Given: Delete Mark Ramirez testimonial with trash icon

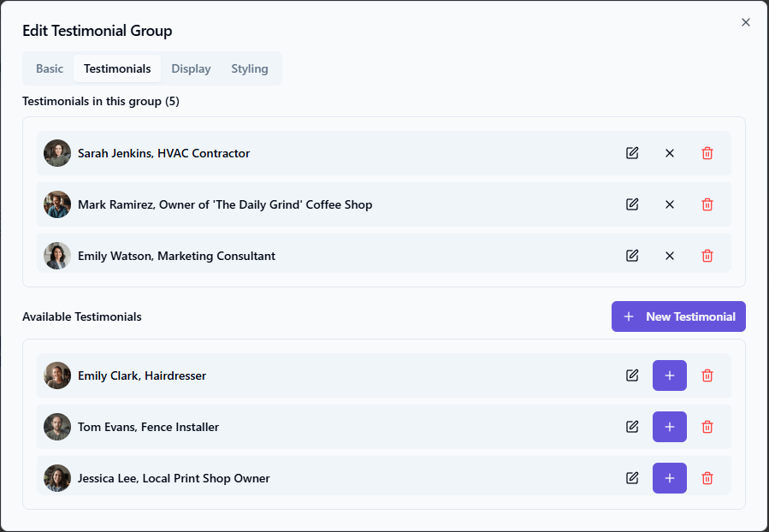Looking at the screenshot, I should pyautogui.click(x=707, y=204).
